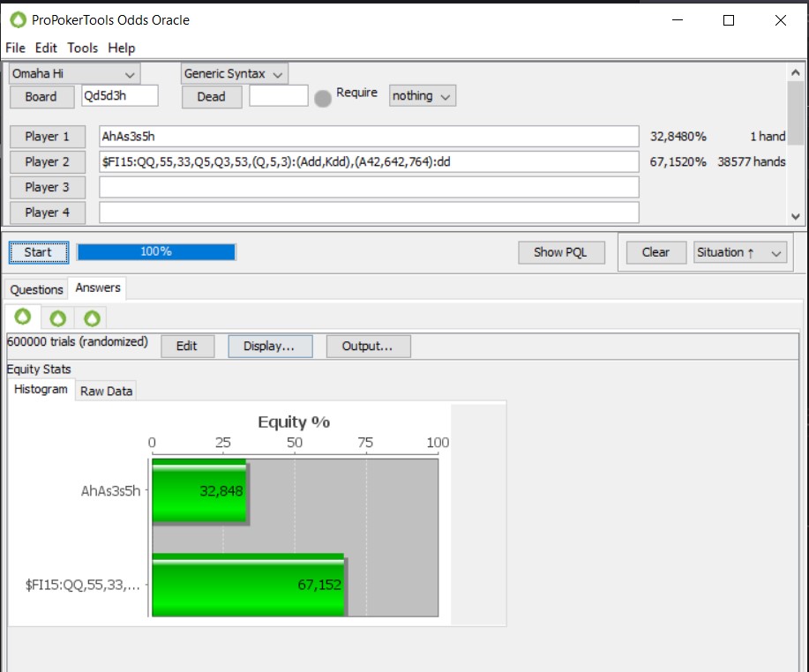The height and width of the screenshot is (672, 809).
Task: Click the Show PQL button
Action: (561, 252)
